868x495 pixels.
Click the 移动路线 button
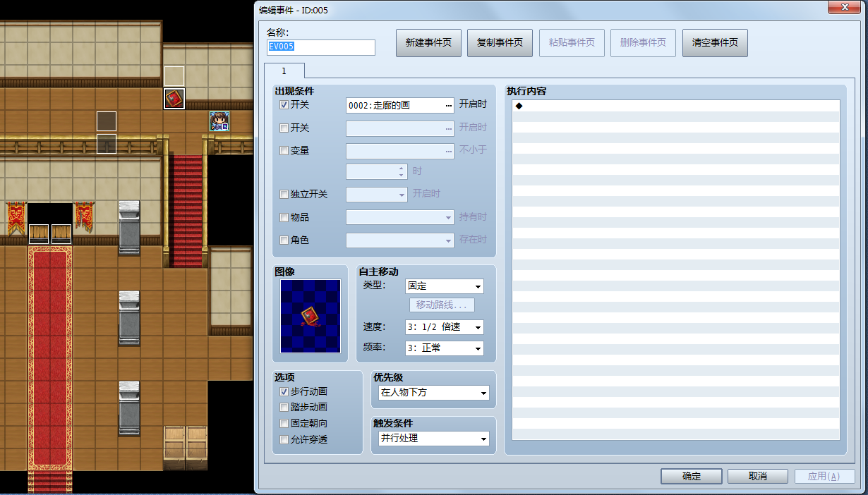click(442, 305)
